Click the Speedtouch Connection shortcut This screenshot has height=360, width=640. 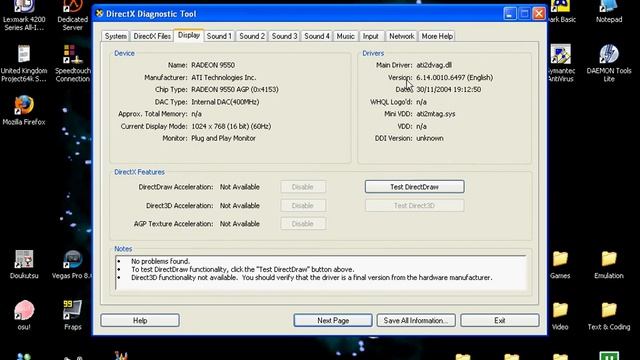(73, 63)
